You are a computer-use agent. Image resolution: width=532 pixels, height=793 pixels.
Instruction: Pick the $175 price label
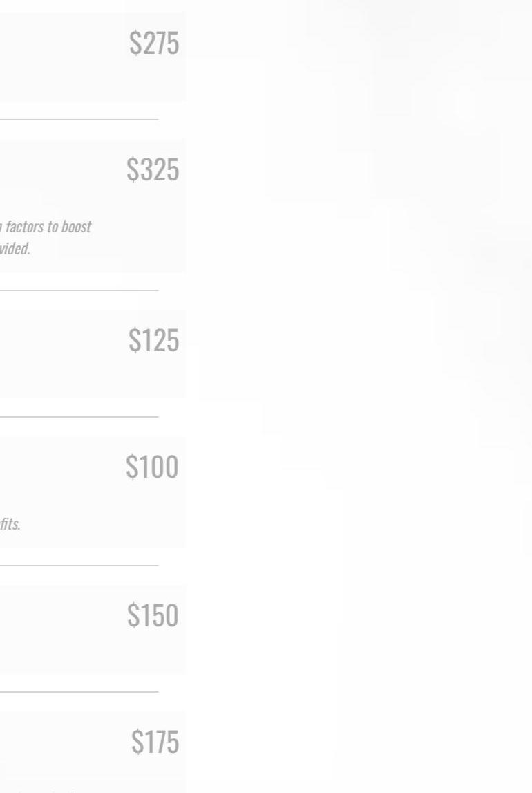155,742
